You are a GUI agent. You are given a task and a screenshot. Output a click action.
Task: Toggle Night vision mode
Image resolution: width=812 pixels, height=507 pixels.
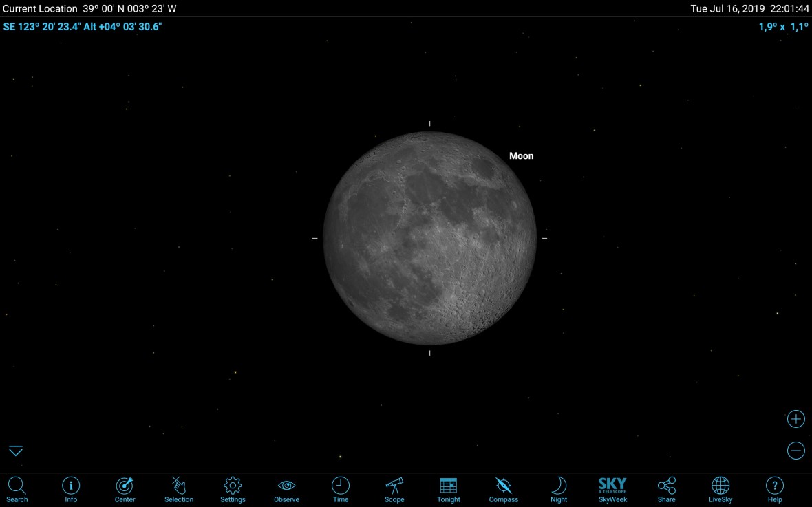point(559,489)
